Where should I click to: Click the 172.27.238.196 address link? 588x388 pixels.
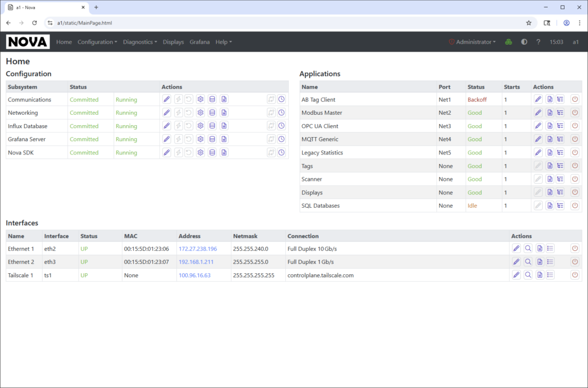click(198, 249)
